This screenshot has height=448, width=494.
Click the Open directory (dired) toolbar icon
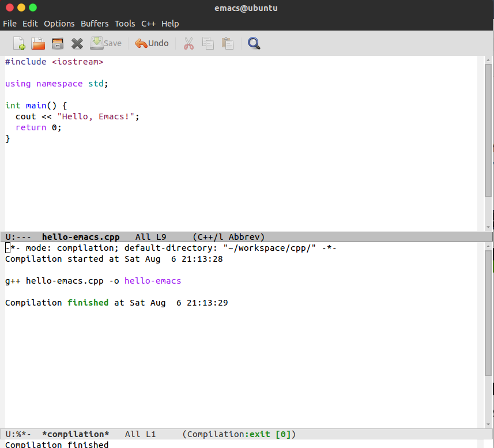pos(58,43)
